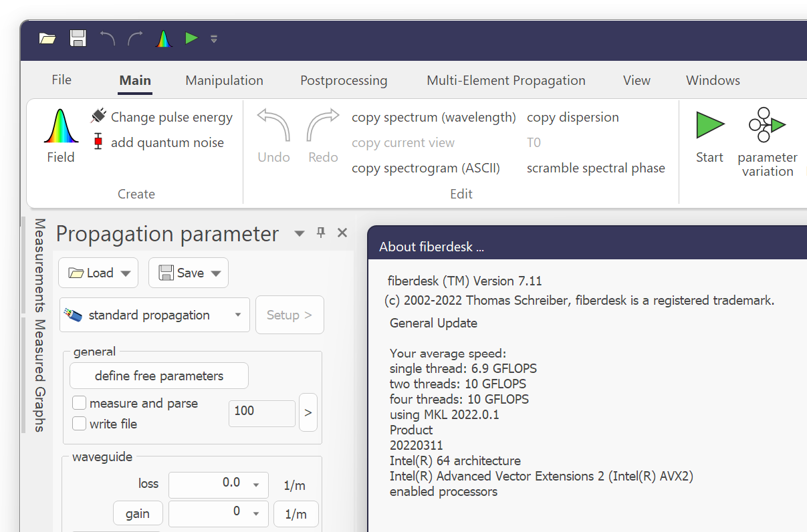Click define free parameters
This screenshot has height=532, width=807.
pyautogui.click(x=159, y=376)
